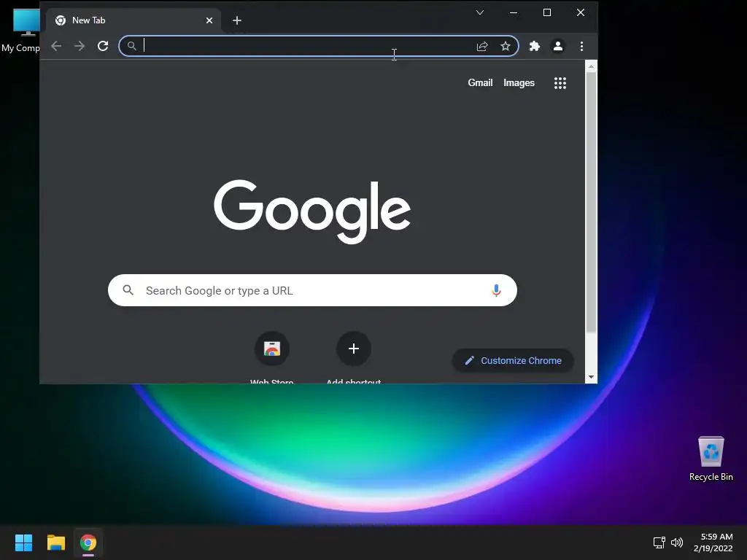Select the New Tab tab

133,20
